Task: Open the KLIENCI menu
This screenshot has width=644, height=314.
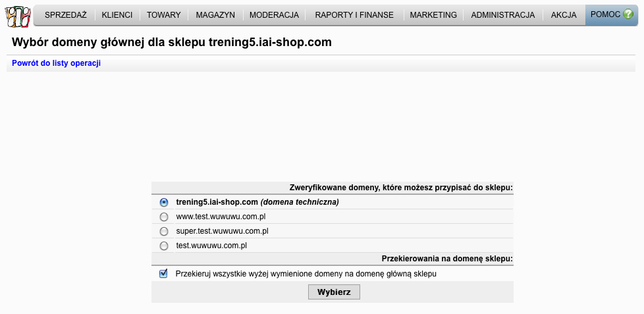Action: (x=117, y=14)
